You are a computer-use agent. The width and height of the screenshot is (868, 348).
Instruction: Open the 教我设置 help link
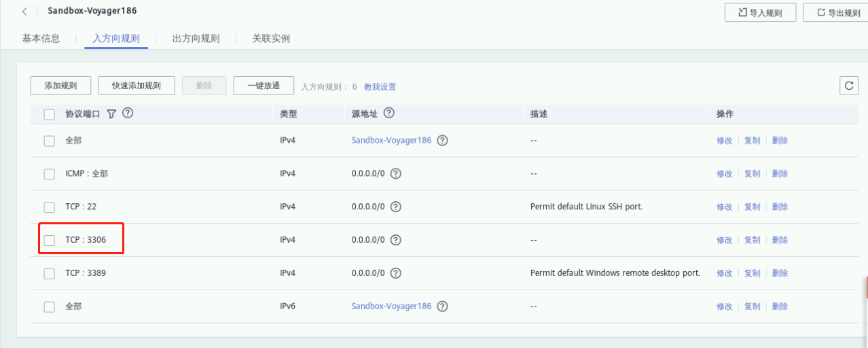tap(380, 87)
